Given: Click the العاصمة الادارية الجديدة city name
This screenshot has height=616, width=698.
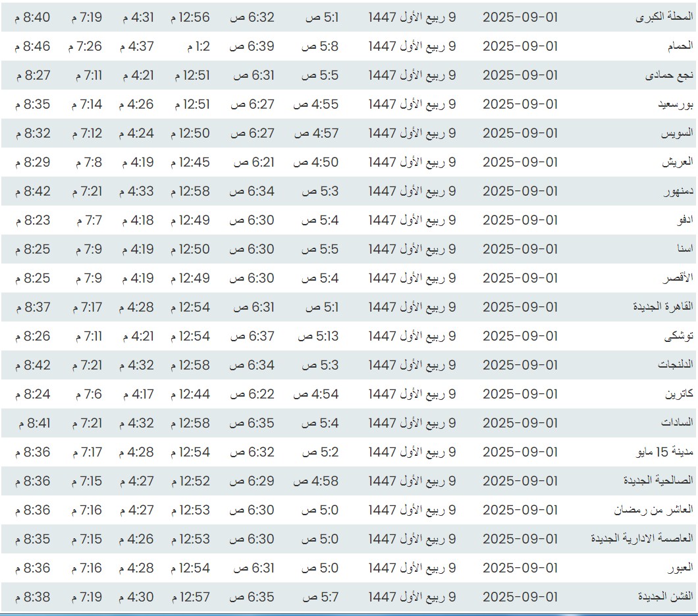Looking at the screenshot, I should (642, 540).
